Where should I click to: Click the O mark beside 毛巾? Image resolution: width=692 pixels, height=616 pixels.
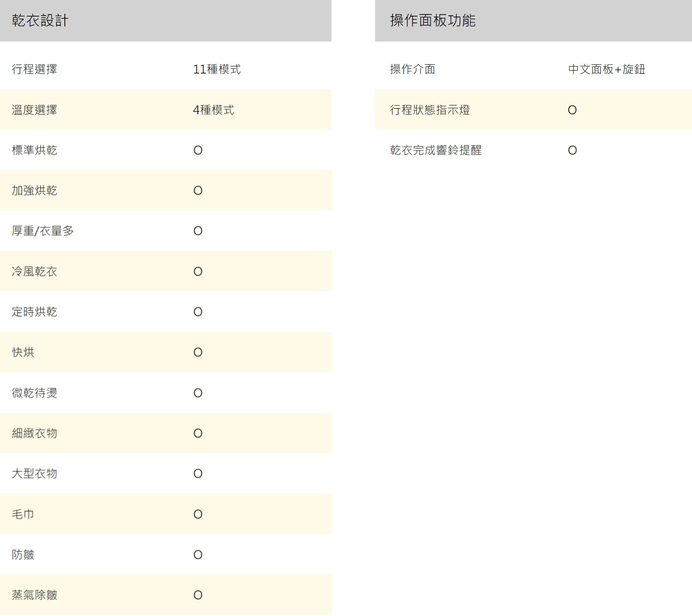[x=198, y=514]
